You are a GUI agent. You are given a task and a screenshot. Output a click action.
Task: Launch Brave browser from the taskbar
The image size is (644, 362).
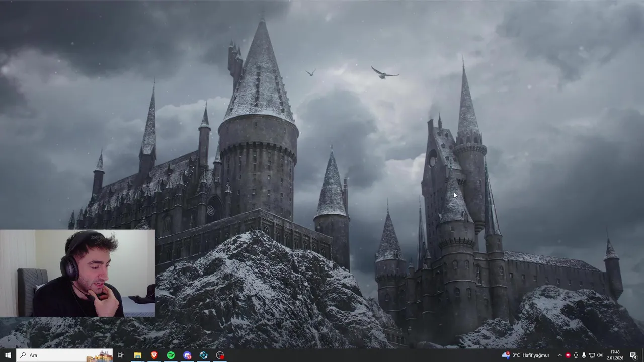pos(154,355)
